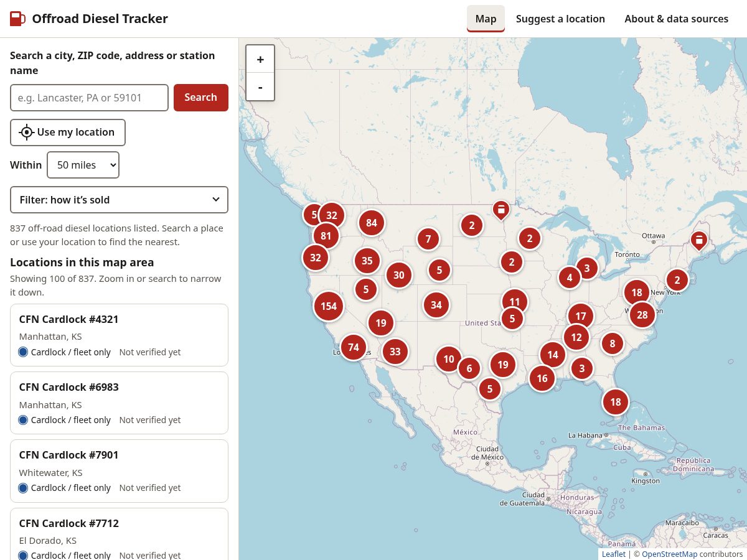The width and height of the screenshot is (747, 560).
Task: Click the red Search button
Action: tap(200, 98)
